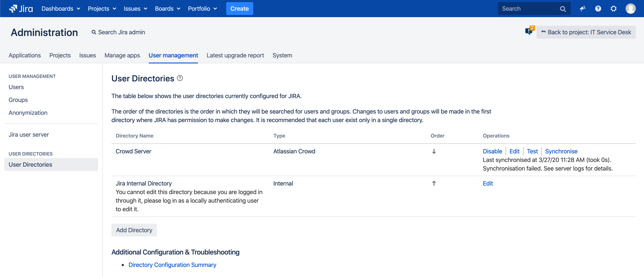Click help icon beside User Directories heading
This screenshot has width=644, height=277.
click(x=180, y=78)
